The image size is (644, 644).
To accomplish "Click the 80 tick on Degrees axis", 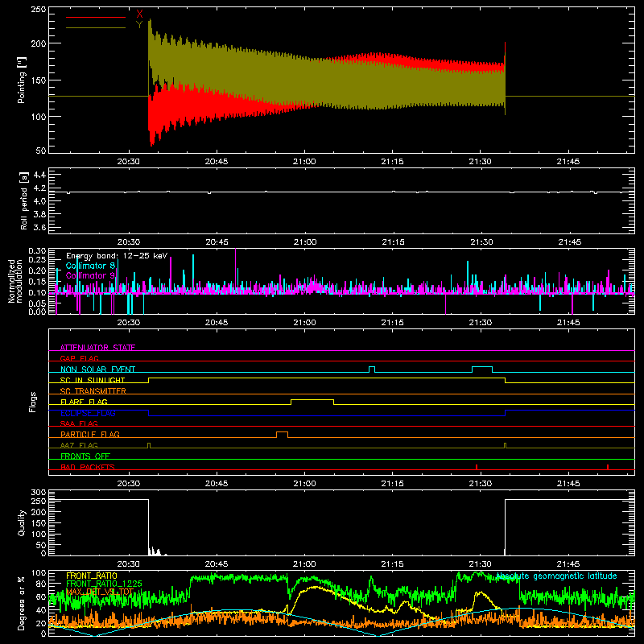I will (41, 584).
